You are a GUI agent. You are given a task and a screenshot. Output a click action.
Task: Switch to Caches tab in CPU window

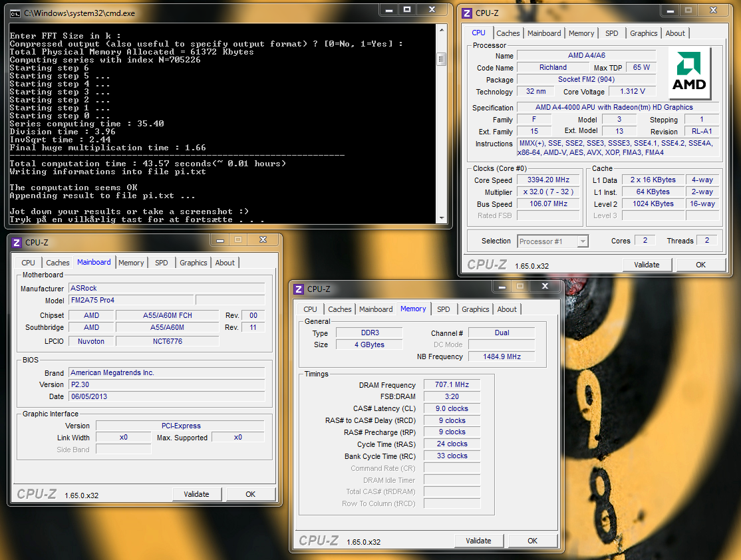(508, 33)
